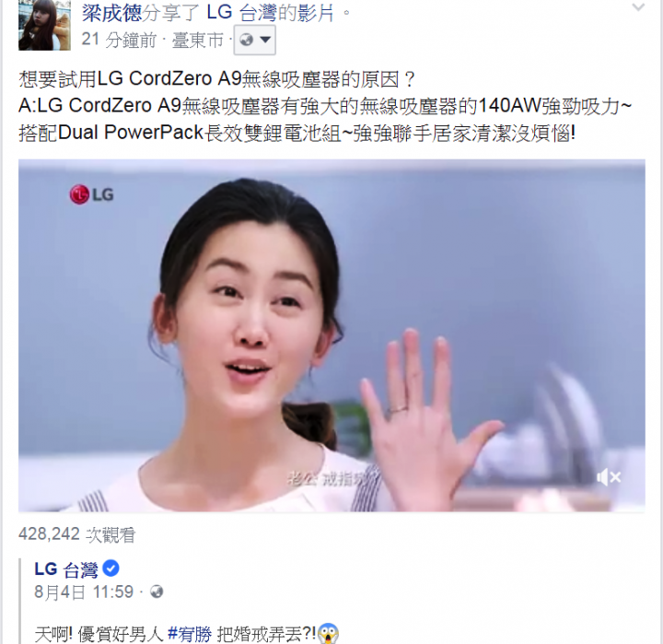663x644 pixels.
Task: Click post text mentioning Dual PowerPack
Action: (x=297, y=134)
